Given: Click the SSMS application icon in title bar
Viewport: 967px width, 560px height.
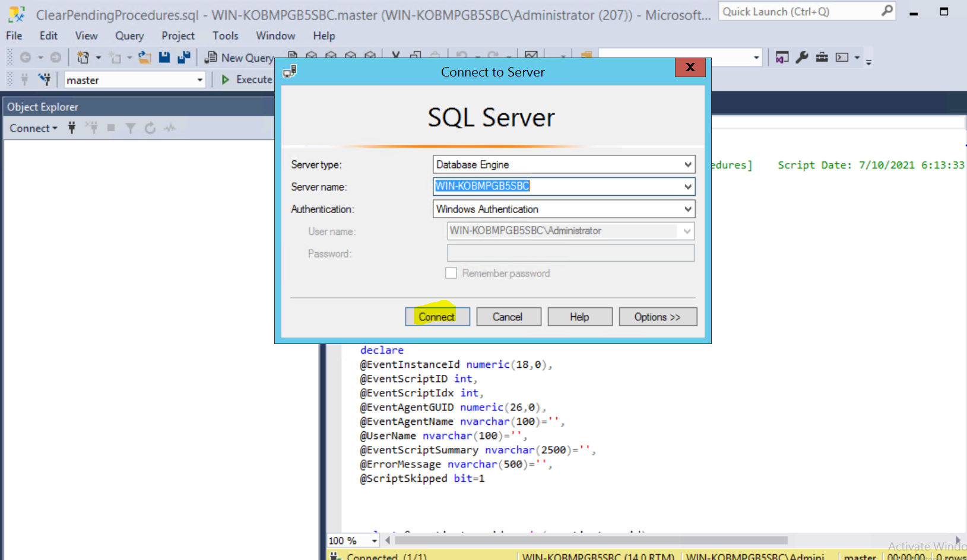Looking at the screenshot, I should pyautogui.click(x=17, y=14).
